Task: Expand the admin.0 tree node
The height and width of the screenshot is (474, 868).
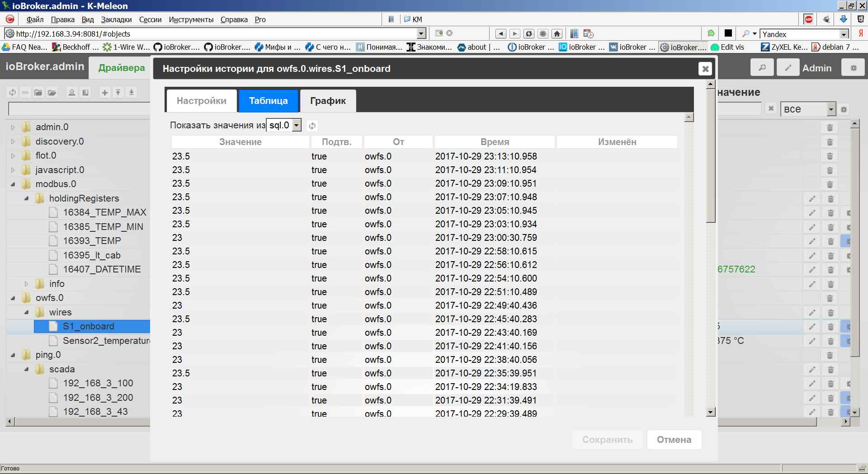Action: coord(13,127)
